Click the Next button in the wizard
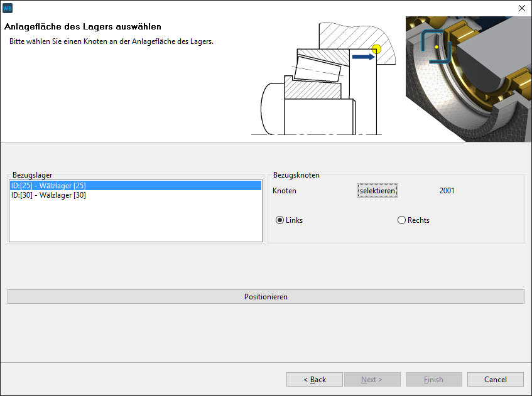 click(x=371, y=380)
